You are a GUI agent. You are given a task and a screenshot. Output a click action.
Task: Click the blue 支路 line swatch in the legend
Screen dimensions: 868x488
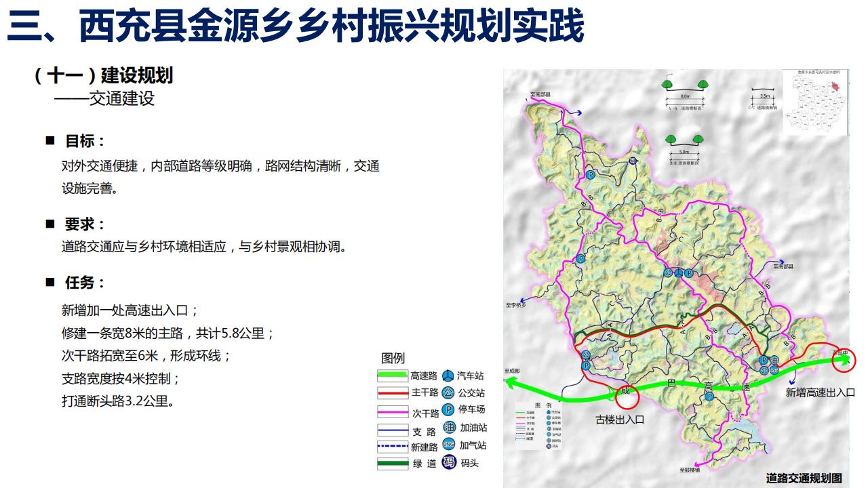[x=393, y=430]
